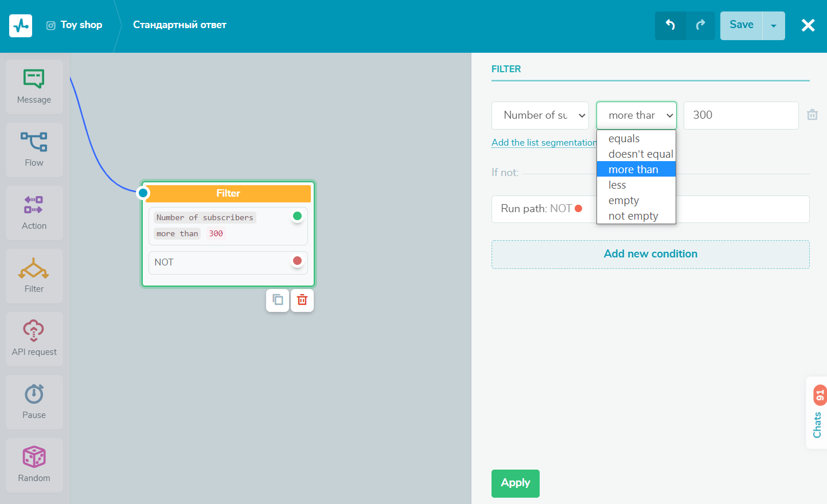Select the Message block in sidebar

34,87
